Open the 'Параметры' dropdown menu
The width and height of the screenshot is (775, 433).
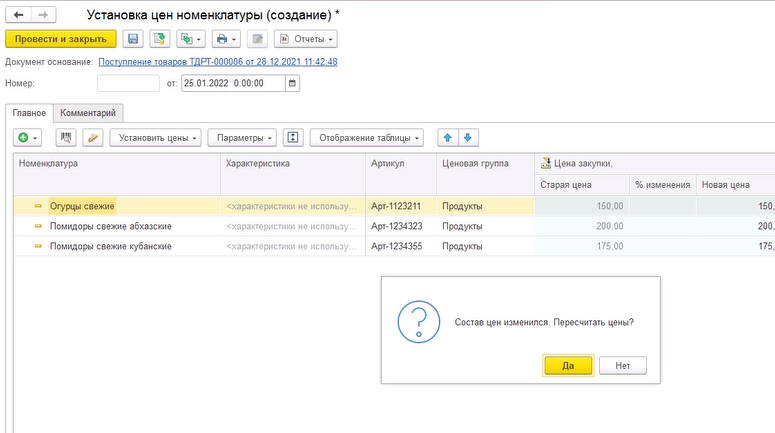pos(244,137)
